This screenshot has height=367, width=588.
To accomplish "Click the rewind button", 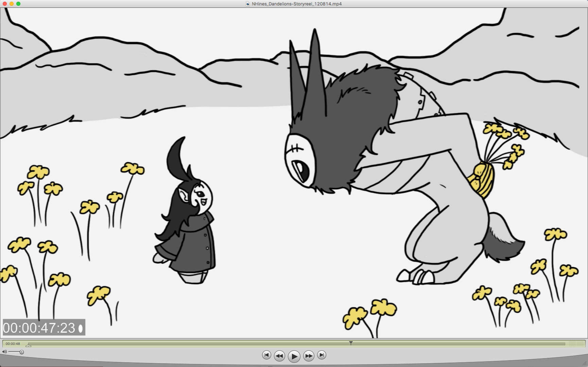I will 279,356.
